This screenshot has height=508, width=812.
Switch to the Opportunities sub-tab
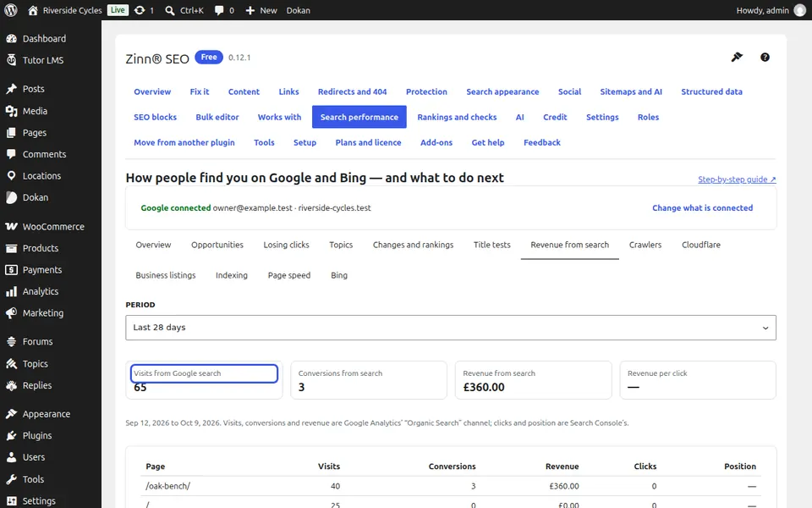coord(217,245)
